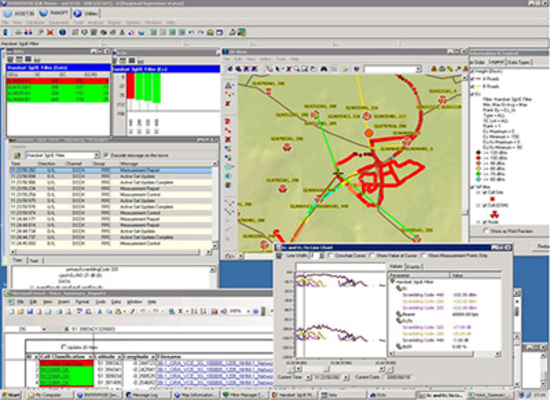
Task: Toggle Show as Print Preview checkbox
Action: [486, 231]
